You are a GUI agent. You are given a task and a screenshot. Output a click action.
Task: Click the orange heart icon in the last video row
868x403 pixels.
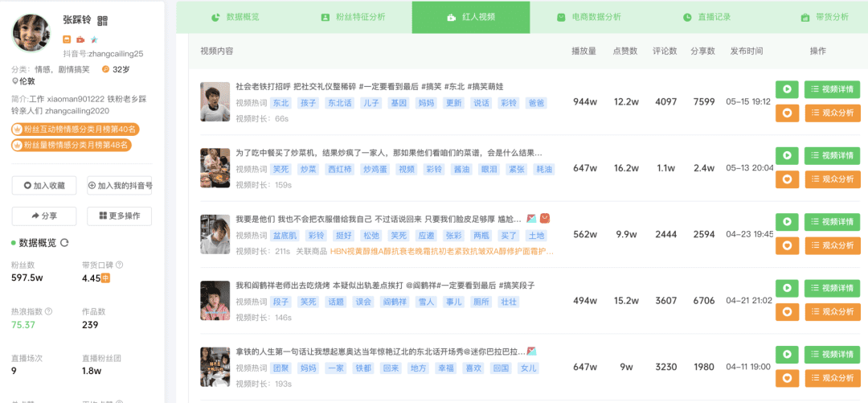click(787, 377)
